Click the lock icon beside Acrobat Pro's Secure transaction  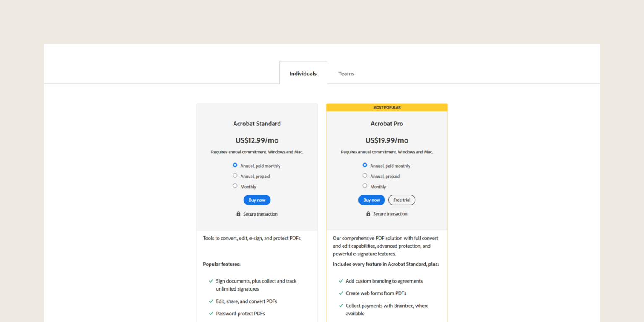(x=369, y=213)
